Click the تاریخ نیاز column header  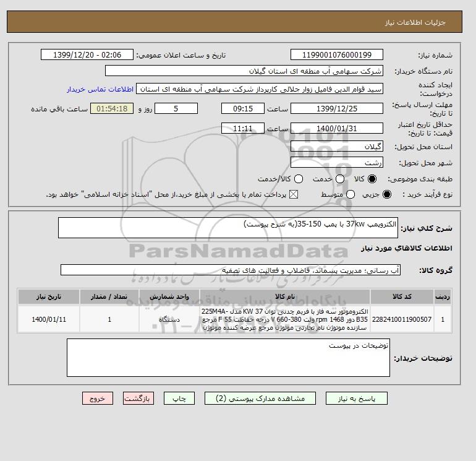click(49, 296)
